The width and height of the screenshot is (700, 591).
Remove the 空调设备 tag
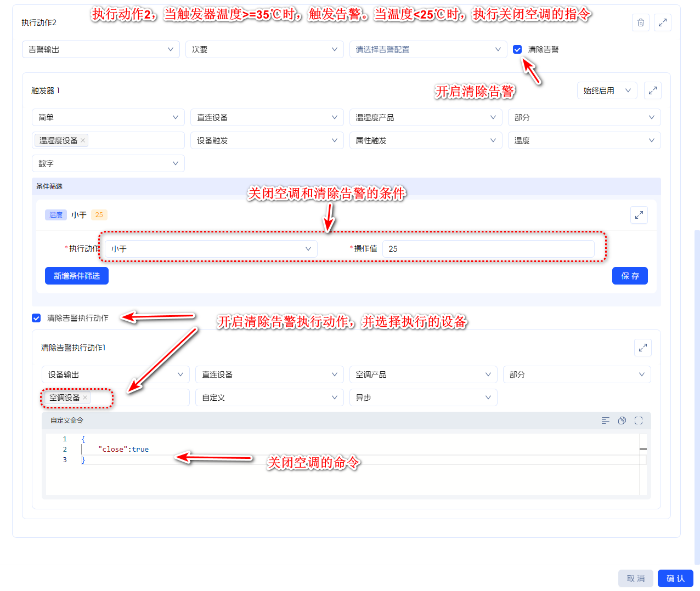(85, 397)
